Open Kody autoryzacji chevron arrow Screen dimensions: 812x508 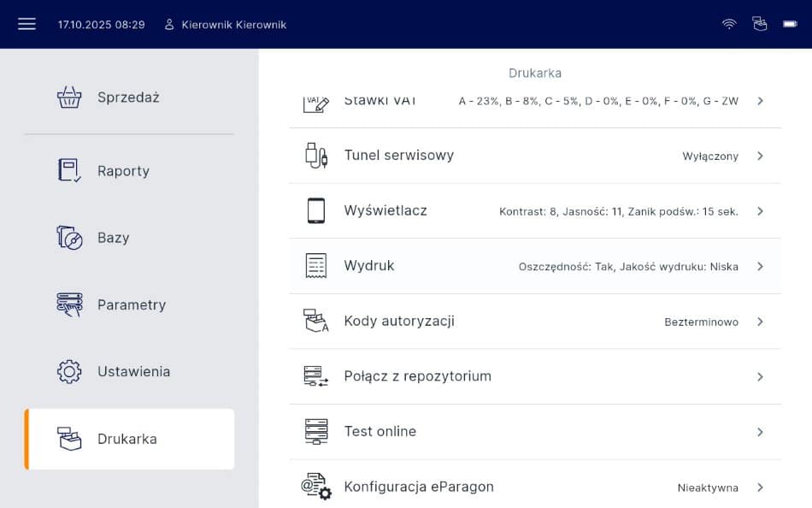click(x=760, y=322)
